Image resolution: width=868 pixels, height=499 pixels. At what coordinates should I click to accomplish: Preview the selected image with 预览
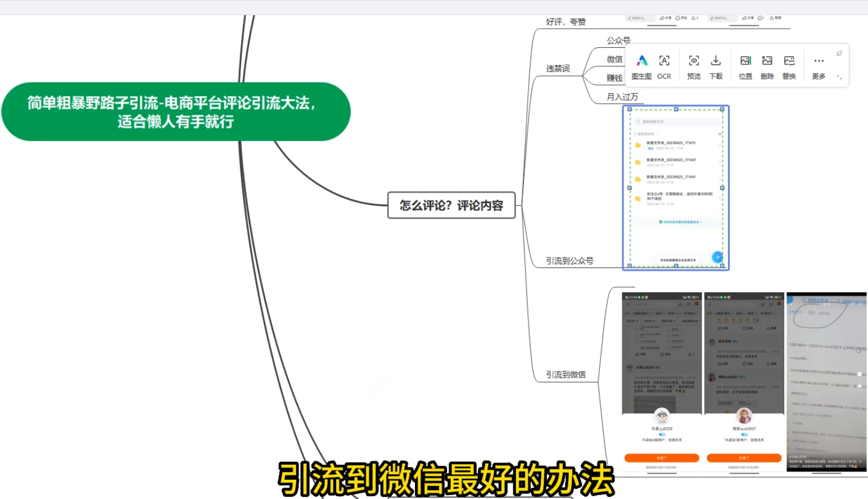coord(694,67)
